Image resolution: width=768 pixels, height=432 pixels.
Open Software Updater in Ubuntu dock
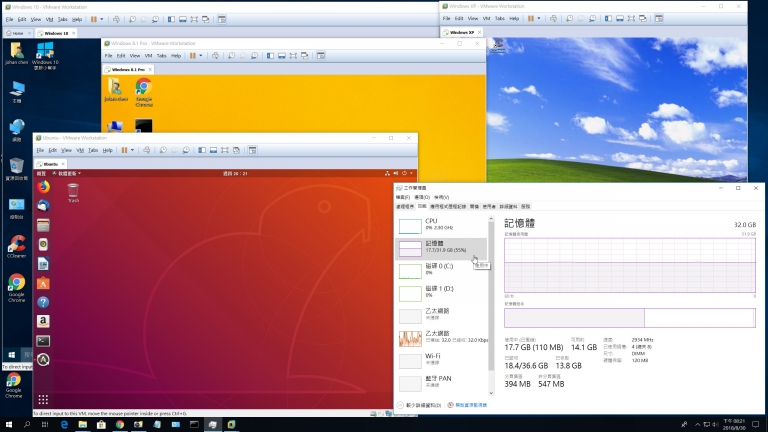pyautogui.click(x=43, y=360)
